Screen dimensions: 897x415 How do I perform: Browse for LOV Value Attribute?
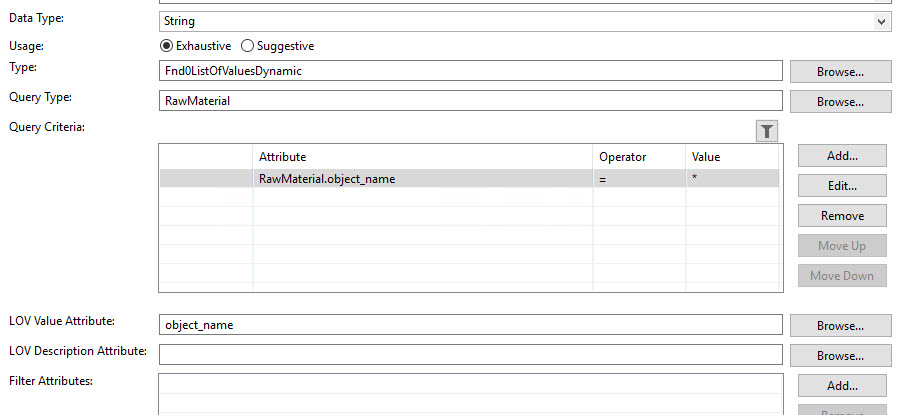coord(840,326)
